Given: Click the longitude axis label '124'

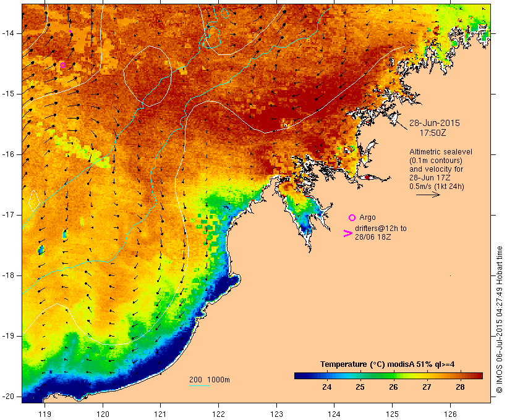Looking at the screenshot, I should click(334, 414).
